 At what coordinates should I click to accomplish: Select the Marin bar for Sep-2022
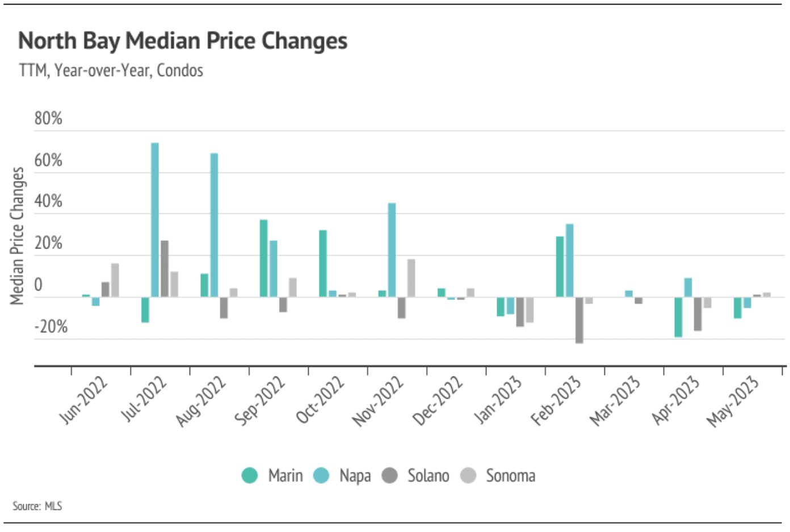263,258
